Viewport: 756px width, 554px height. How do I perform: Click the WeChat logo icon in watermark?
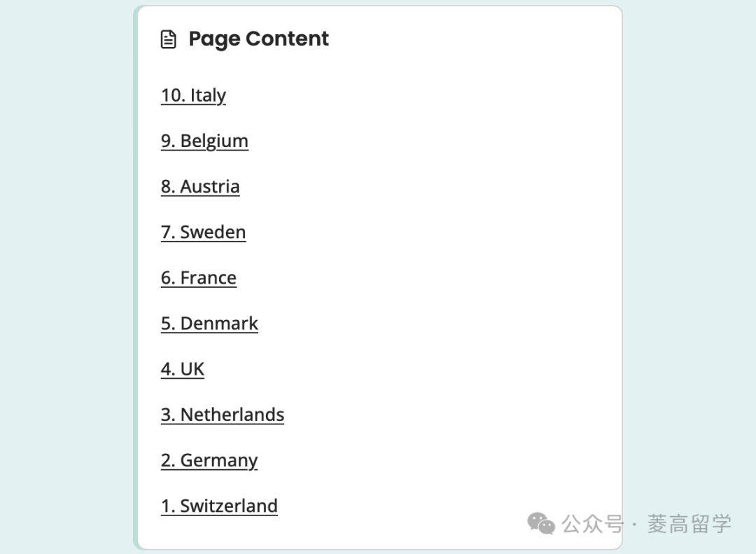point(541,524)
